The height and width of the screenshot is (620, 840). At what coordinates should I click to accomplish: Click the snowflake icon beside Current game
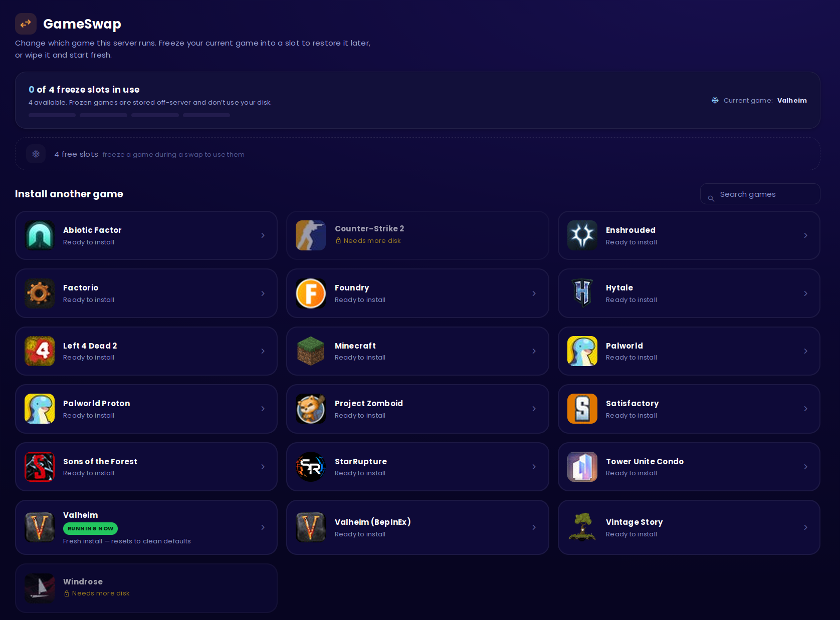pos(715,101)
